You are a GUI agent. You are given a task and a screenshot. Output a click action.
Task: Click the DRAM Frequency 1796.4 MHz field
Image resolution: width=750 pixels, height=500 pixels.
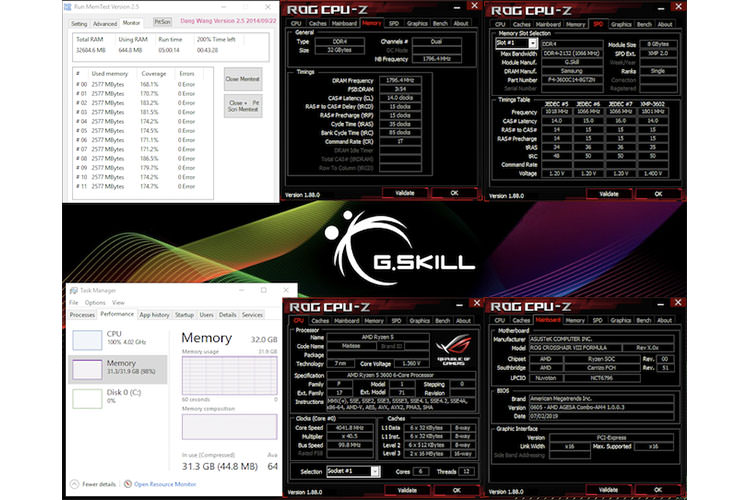click(x=400, y=80)
